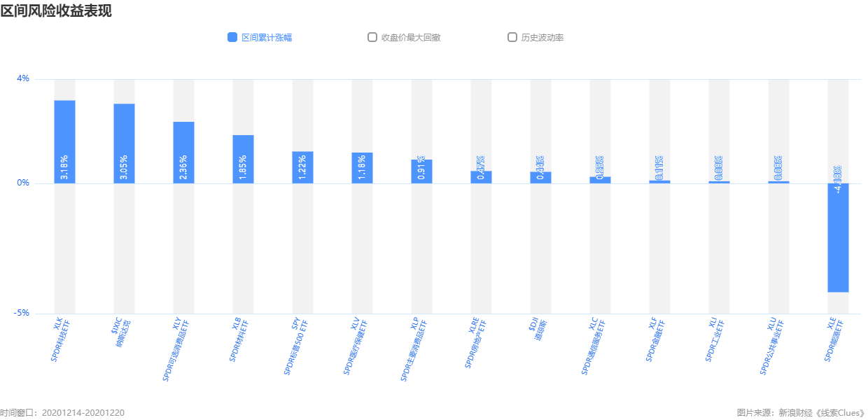
Task: Select the XLY bar showing 2.36%
Action: (183, 153)
